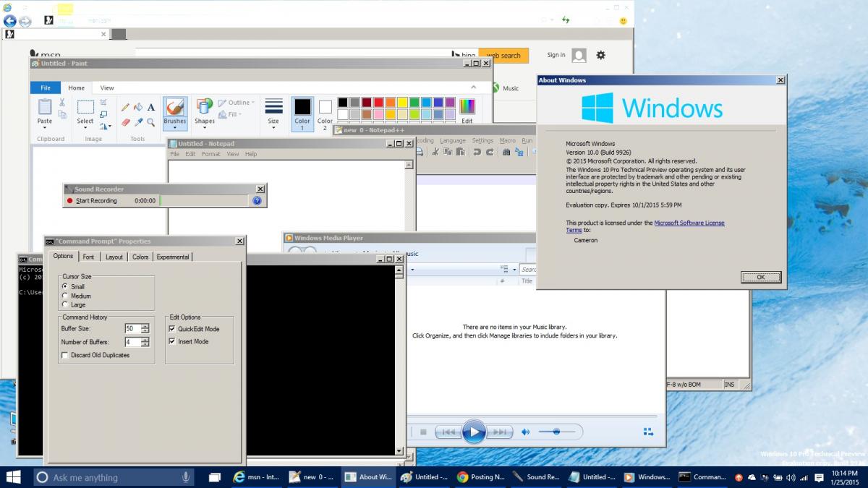Open Task View from the taskbar
The height and width of the screenshot is (488, 868).
click(x=215, y=477)
